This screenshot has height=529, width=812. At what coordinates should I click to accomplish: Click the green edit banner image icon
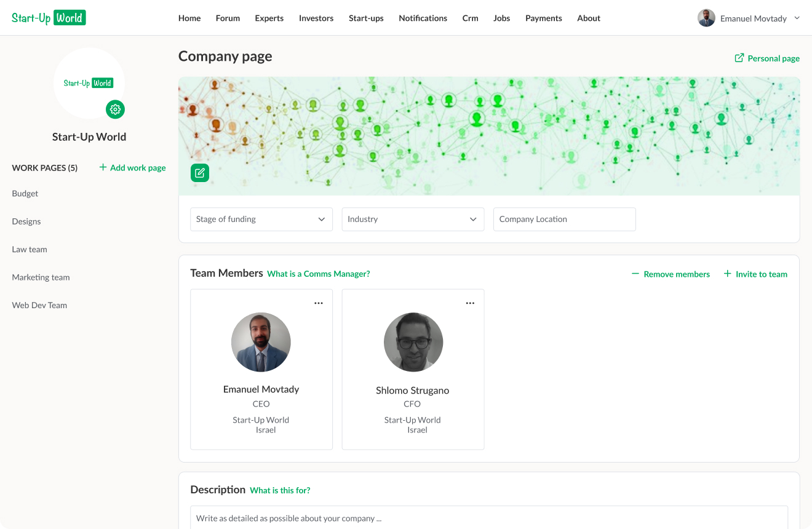tap(200, 173)
